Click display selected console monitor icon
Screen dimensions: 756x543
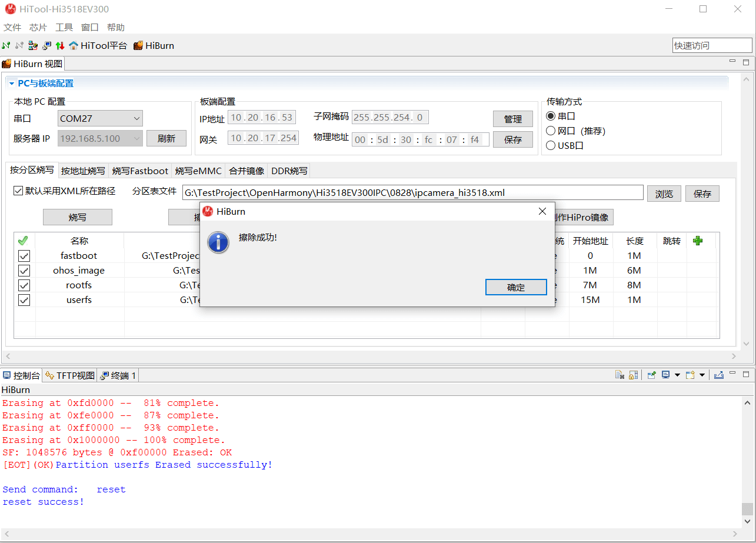click(x=666, y=375)
